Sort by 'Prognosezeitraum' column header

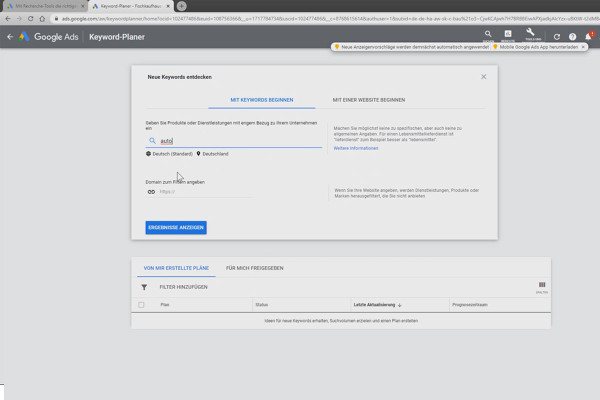pyautogui.click(x=470, y=305)
